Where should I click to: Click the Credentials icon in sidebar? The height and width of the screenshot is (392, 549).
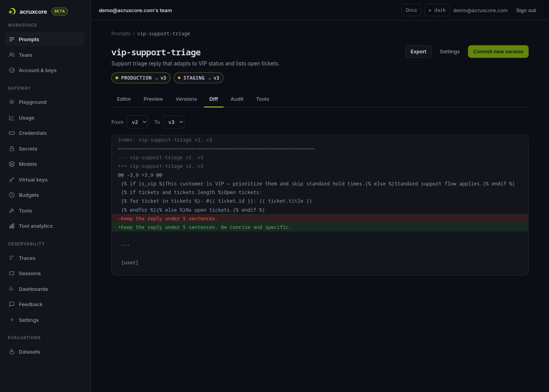[12, 133]
